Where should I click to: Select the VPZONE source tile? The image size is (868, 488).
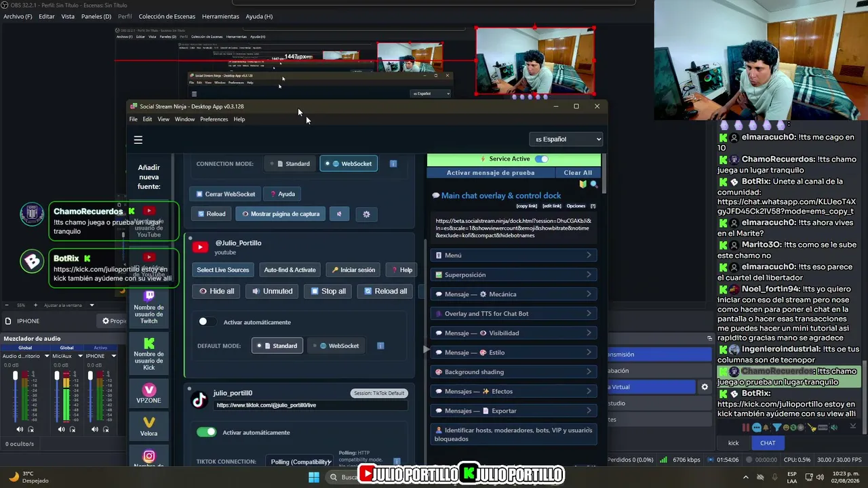(x=149, y=393)
